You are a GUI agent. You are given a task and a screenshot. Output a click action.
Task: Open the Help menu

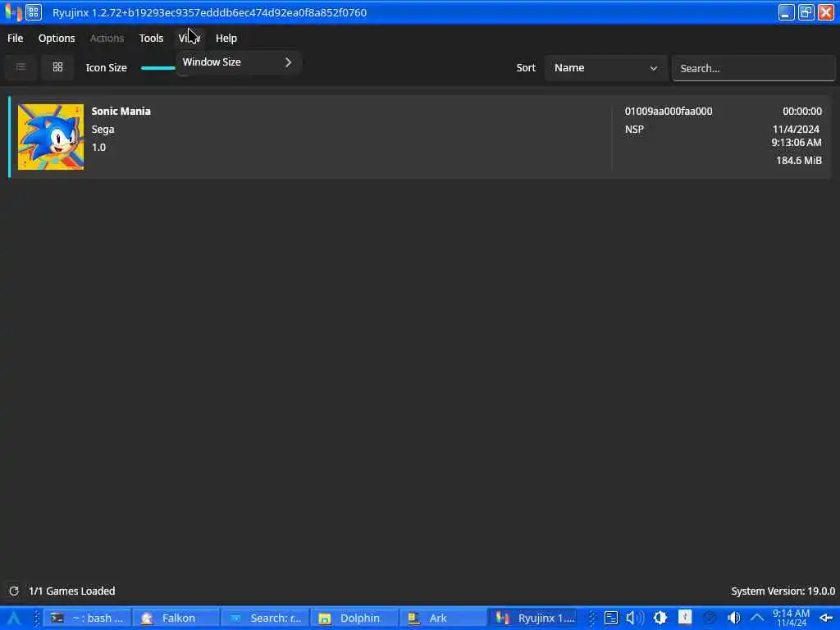(x=226, y=38)
